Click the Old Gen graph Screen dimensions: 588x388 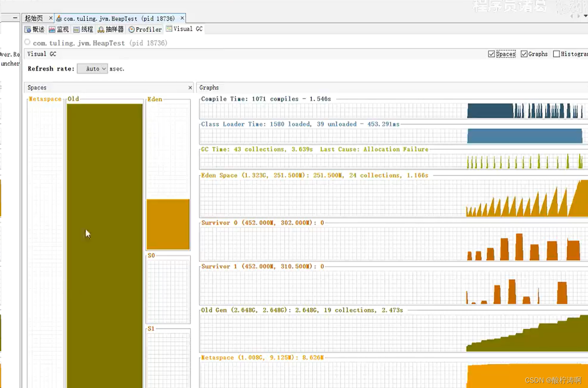click(x=393, y=333)
